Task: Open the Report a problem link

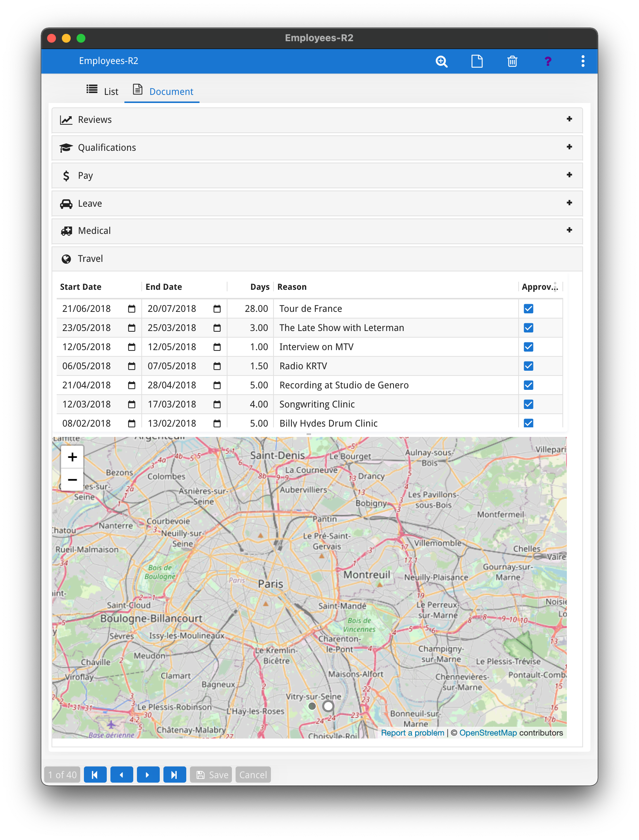Action: [412, 733]
